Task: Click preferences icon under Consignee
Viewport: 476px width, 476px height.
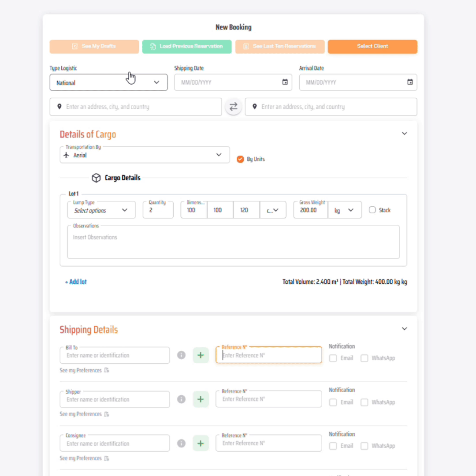Action: point(107,458)
